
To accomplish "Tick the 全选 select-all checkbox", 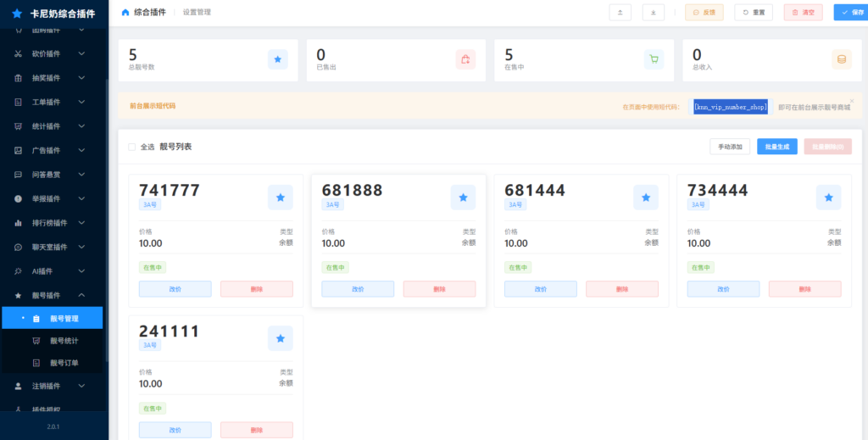I will point(131,147).
